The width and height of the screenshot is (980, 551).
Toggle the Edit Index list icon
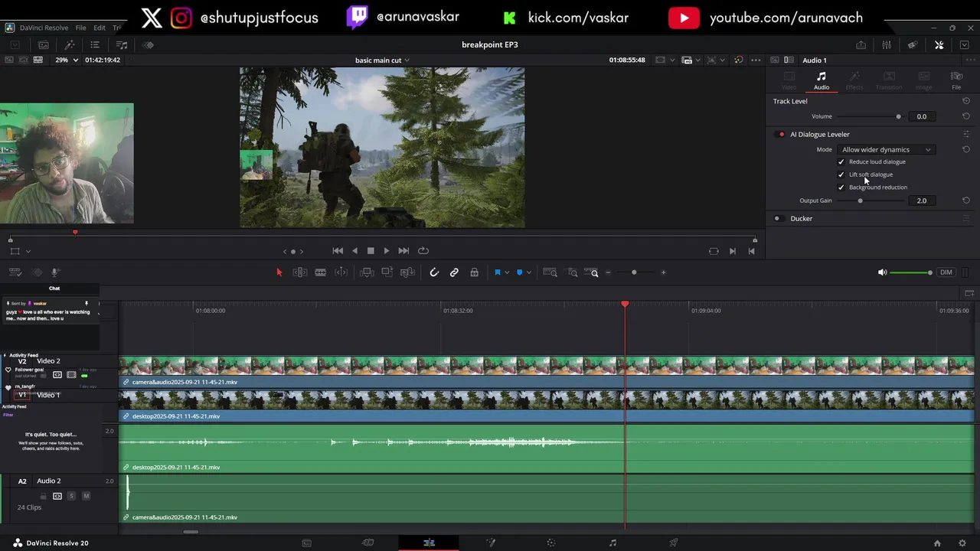pyautogui.click(x=95, y=45)
